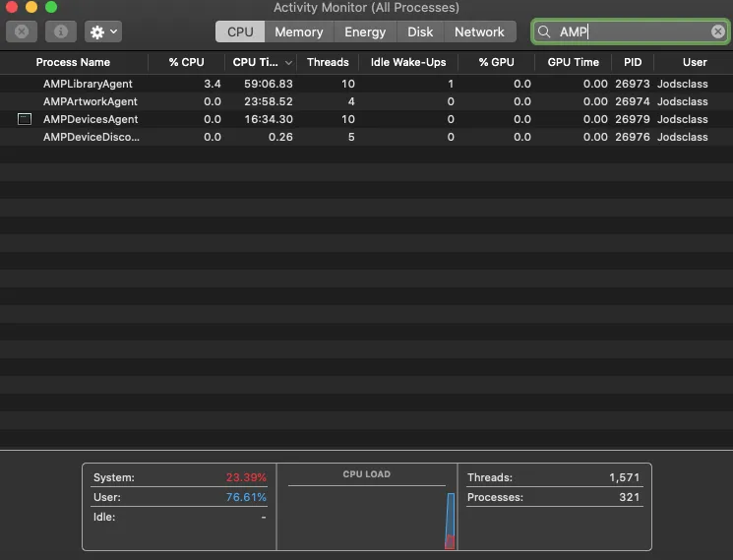Select the AMPDevicesAgent process name
733x560 pixels.
(91, 119)
